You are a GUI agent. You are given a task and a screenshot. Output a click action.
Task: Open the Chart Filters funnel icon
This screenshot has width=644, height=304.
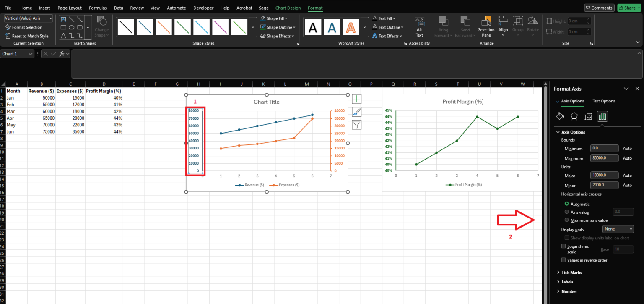point(356,124)
